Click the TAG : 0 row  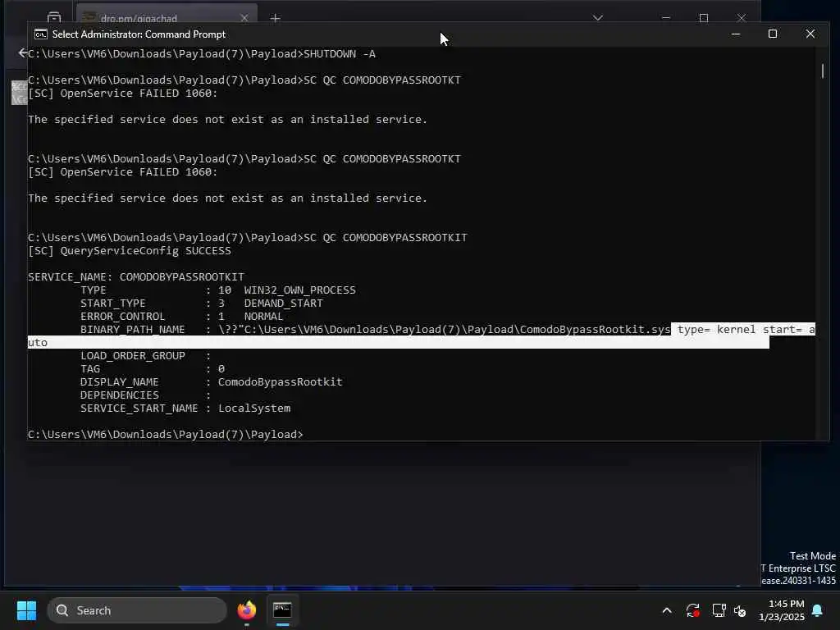153,369
